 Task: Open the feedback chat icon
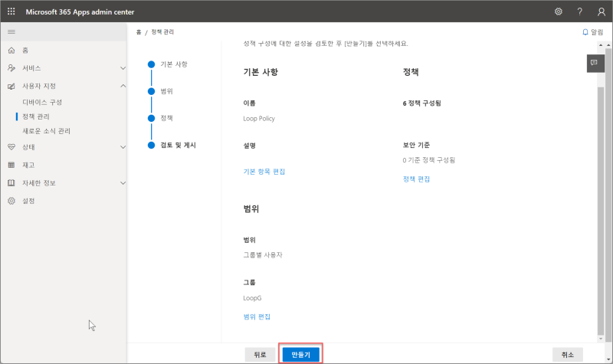point(595,63)
